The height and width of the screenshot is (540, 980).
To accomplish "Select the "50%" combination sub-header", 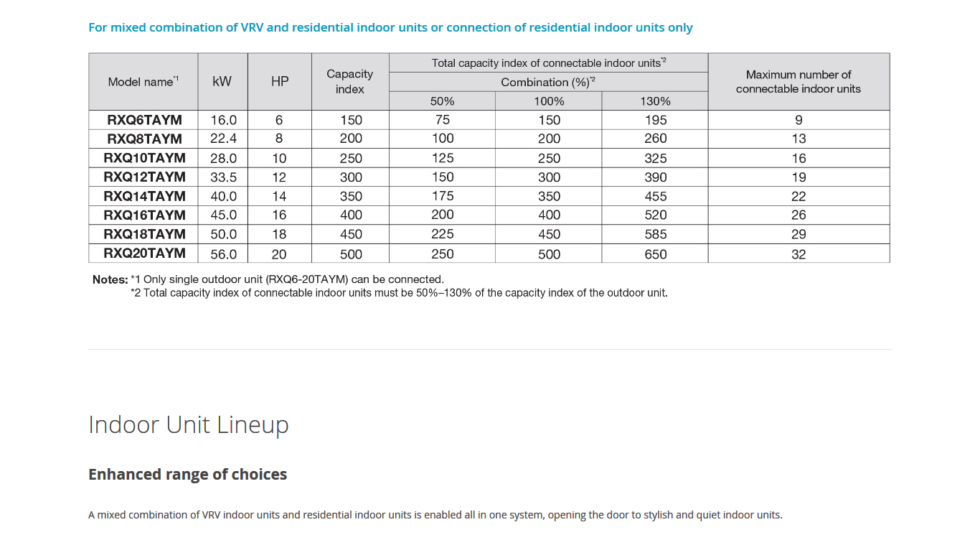I will [x=442, y=101].
